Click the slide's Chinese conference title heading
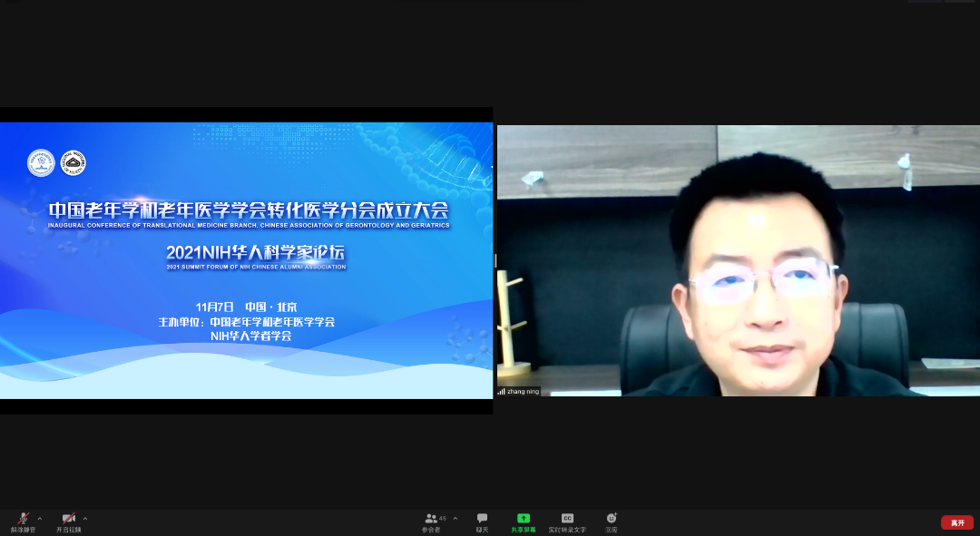The image size is (980, 536). [x=249, y=210]
